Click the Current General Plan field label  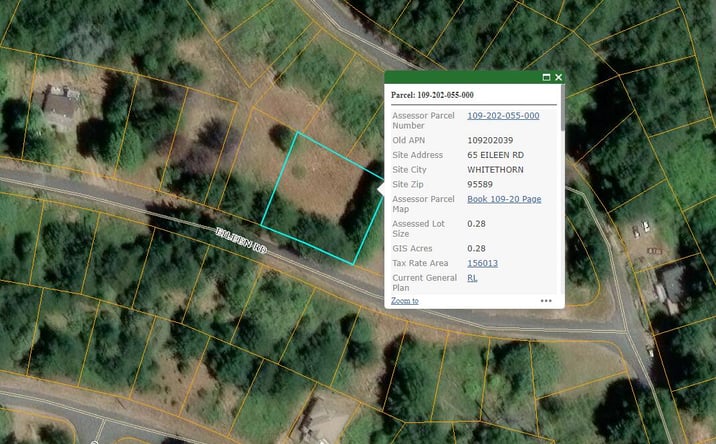click(424, 283)
